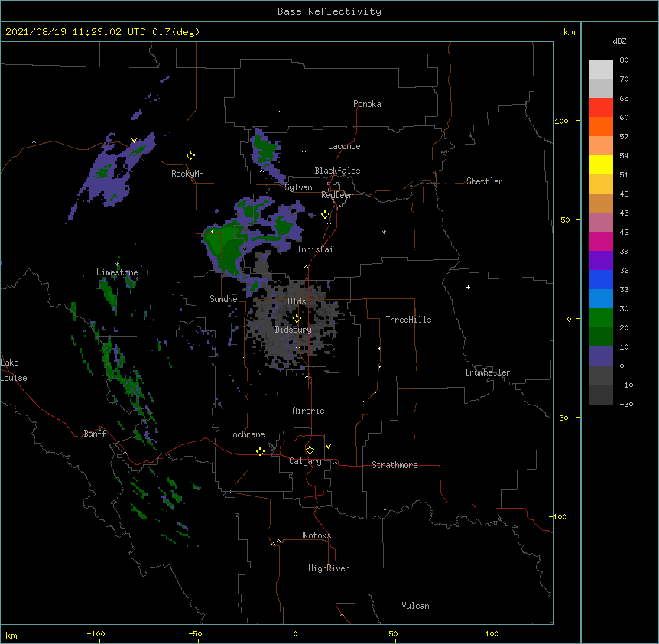Select the Cochrane label
This screenshot has height=644, width=659.
coord(246,434)
